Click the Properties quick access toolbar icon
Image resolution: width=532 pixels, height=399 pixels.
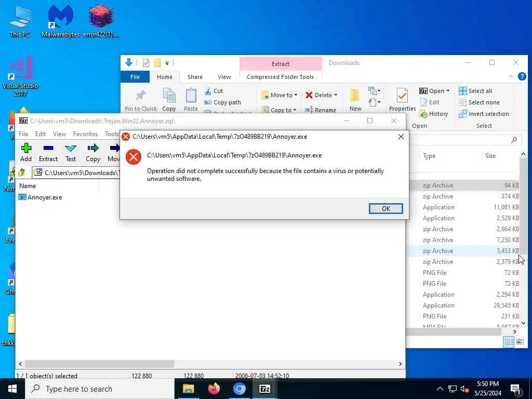pyautogui.click(x=146, y=63)
